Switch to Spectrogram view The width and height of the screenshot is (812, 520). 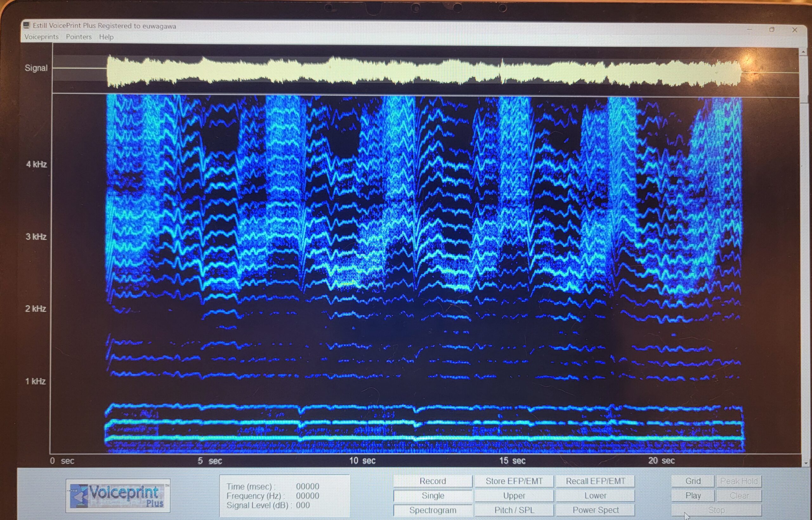coord(433,510)
